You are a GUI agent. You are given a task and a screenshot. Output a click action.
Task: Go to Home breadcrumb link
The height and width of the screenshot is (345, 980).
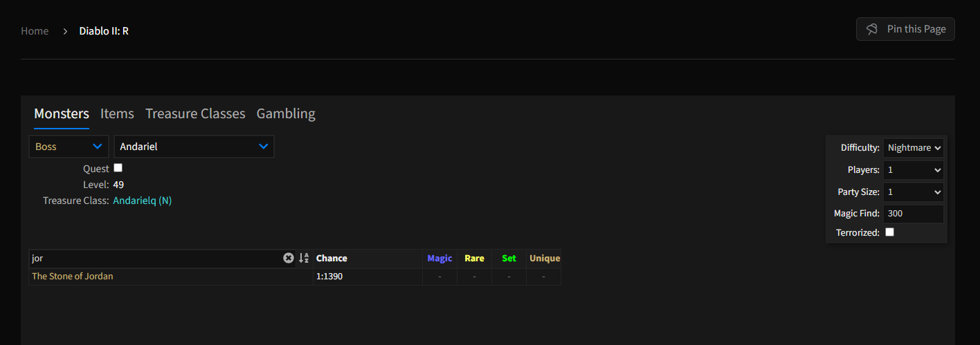[x=35, y=31]
